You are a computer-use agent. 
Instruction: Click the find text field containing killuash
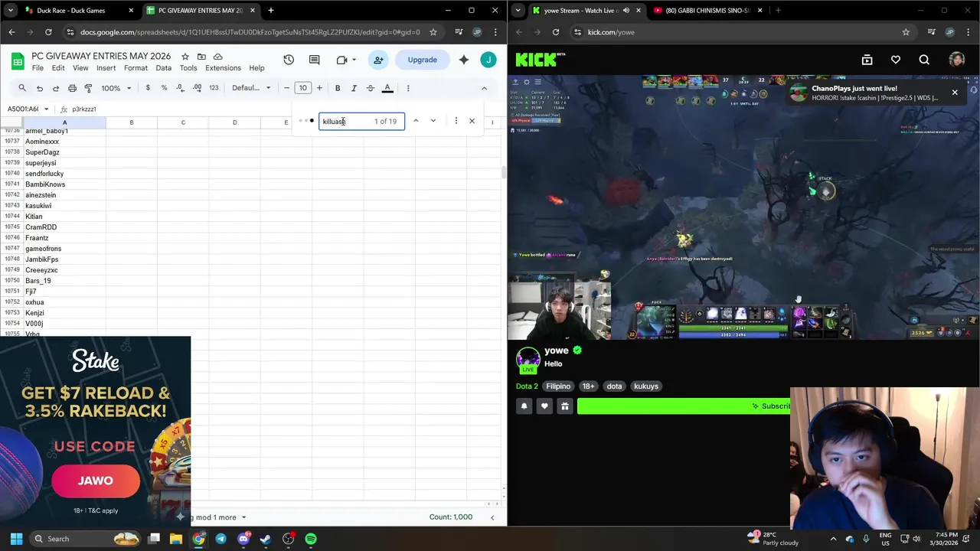click(361, 121)
